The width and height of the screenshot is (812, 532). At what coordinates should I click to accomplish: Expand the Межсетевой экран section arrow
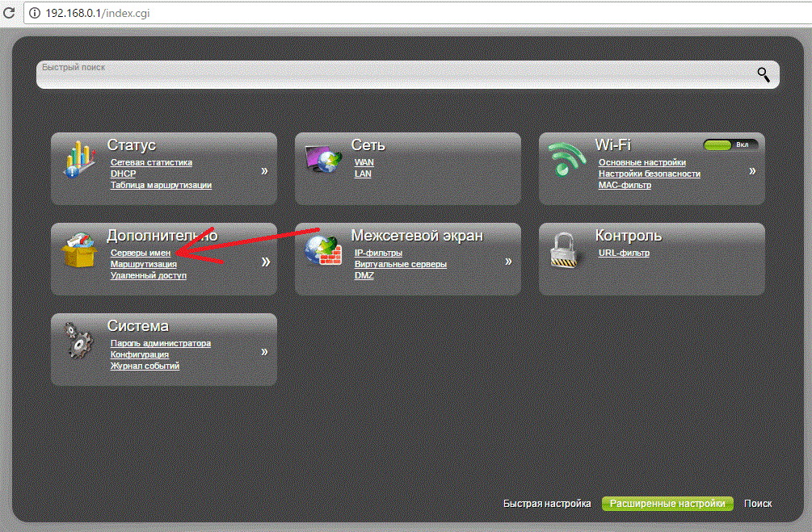coord(508,262)
